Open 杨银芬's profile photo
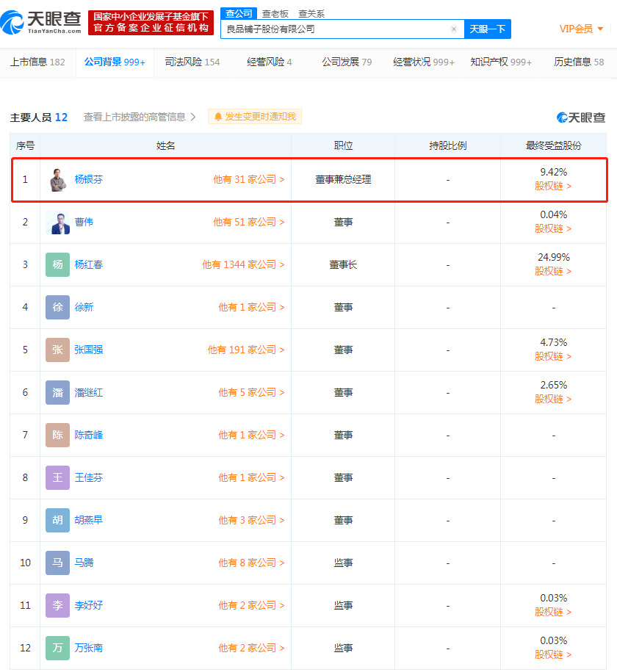This screenshot has width=617, height=672. [58, 180]
